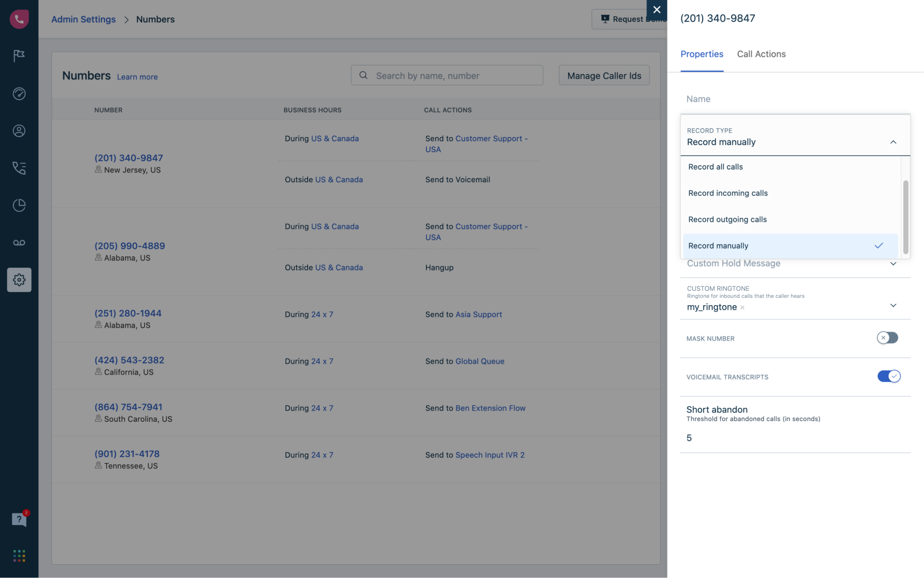Open the Learn more link
Screen dimensions: 924x578
pos(137,77)
